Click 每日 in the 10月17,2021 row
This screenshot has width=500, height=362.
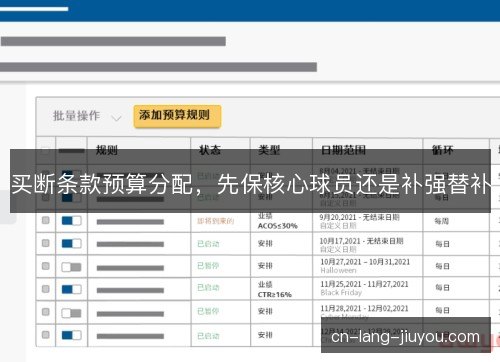[442, 244]
